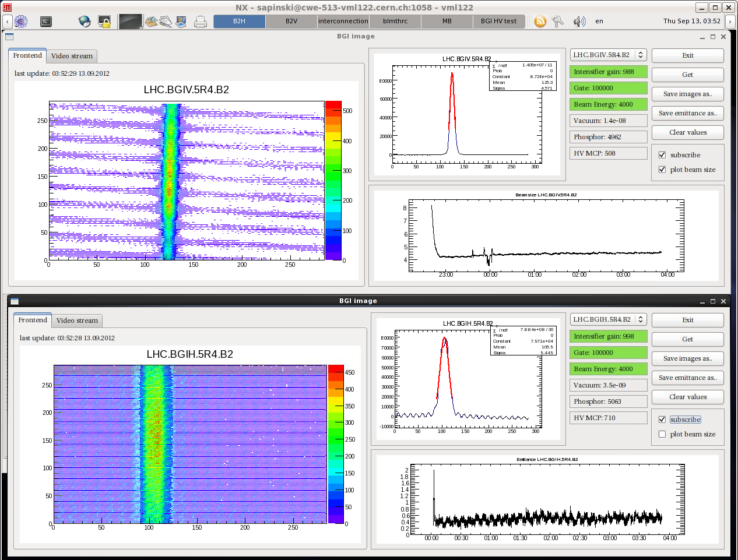Screen dimensions: 738x560
Task: Uncheck subscribe in the BGIV window
Action: (x=662, y=155)
